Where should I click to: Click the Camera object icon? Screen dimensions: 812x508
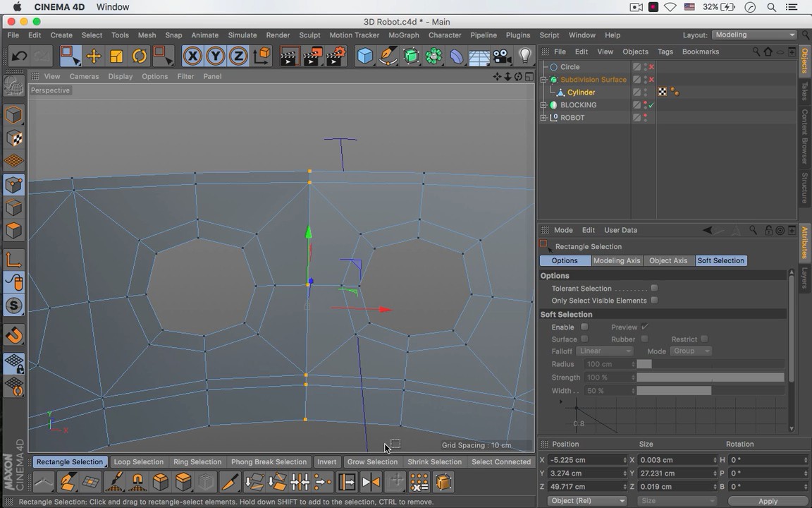click(502, 56)
